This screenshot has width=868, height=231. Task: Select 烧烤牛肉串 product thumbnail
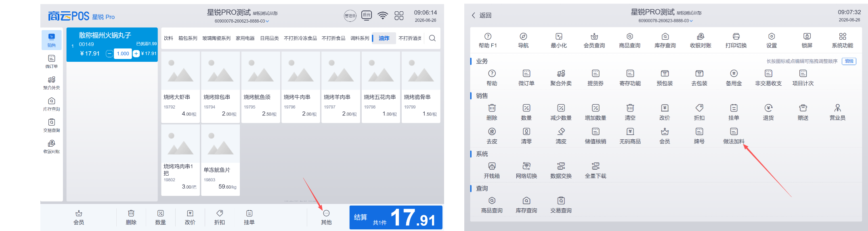(x=300, y=71)
